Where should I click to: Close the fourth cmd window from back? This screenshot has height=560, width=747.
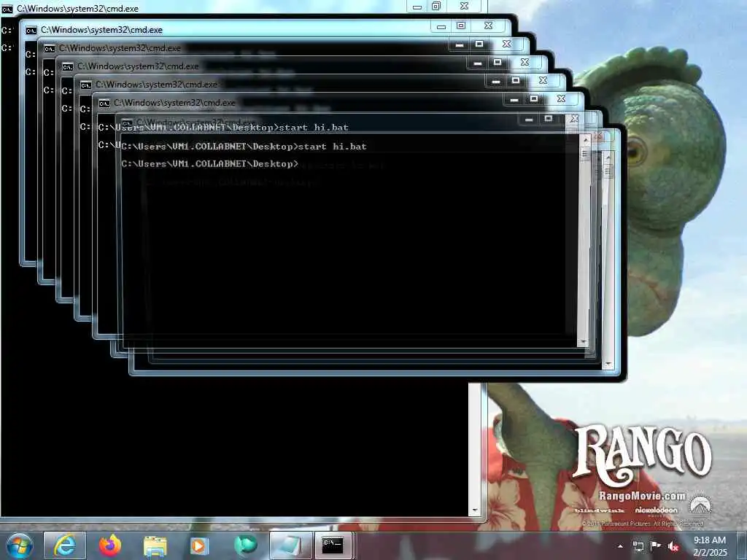[525, 63]
